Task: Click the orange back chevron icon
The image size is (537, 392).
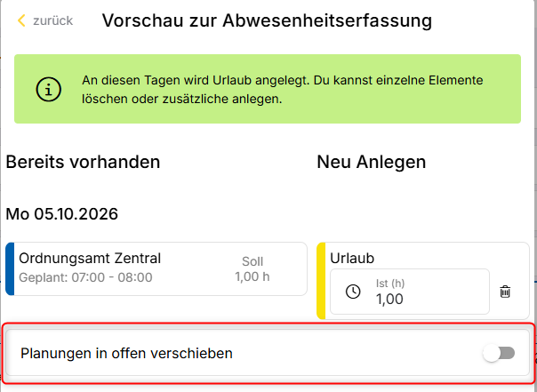Action: coord(21,20)
